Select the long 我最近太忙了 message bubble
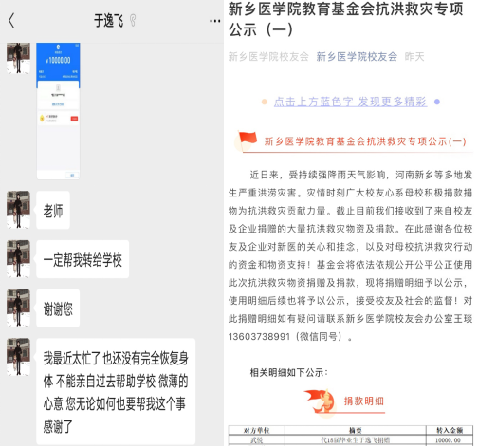 (x=116, y=391)
